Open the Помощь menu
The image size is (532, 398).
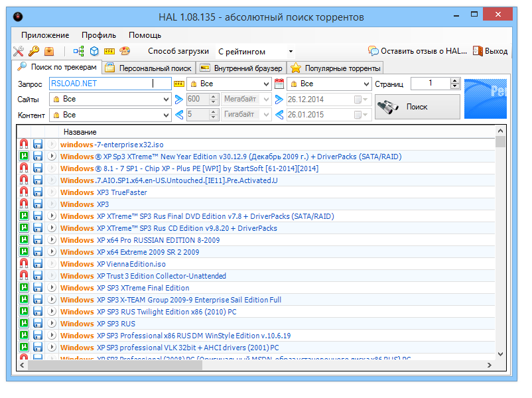click(x=145, y=35)
